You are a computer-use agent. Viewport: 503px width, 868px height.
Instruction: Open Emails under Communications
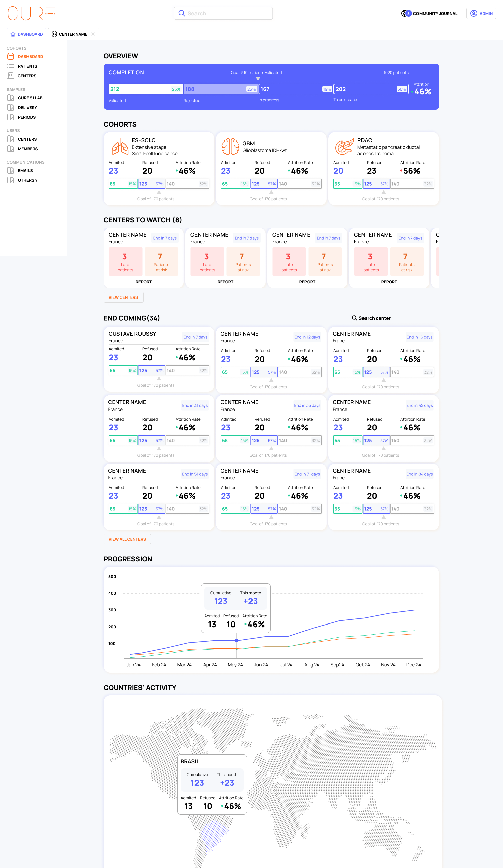pos(25,170)
